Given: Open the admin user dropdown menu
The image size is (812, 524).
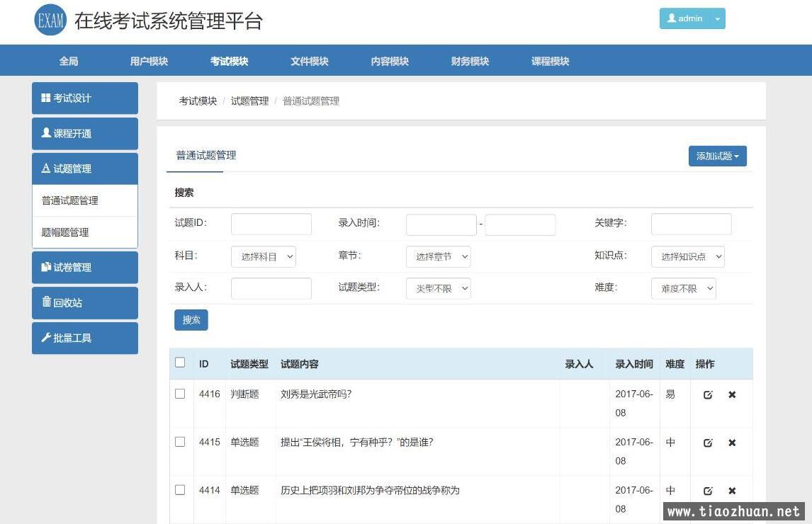Looking at the screenshot, I should [x=692, y=19].
